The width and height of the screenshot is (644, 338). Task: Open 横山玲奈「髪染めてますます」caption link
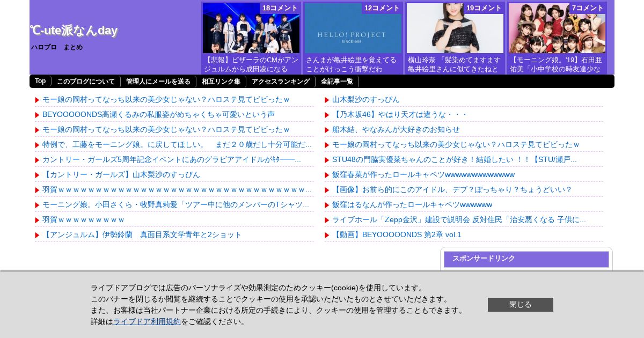(455, 64)
